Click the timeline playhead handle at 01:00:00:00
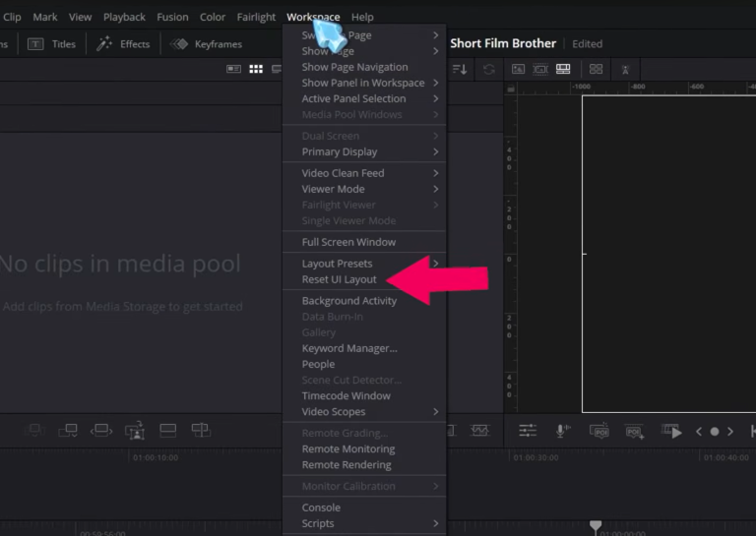The width and height of the screenshot is (756, 536). 596,525
